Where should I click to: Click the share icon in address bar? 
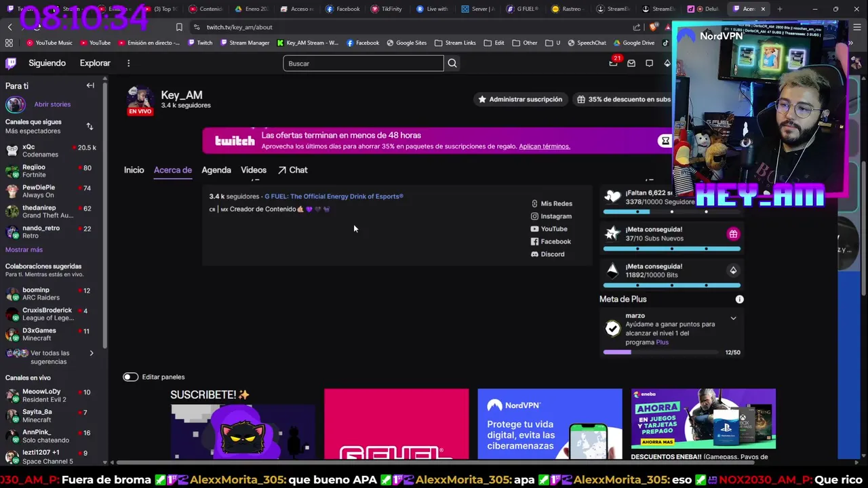tap(636, 27)
